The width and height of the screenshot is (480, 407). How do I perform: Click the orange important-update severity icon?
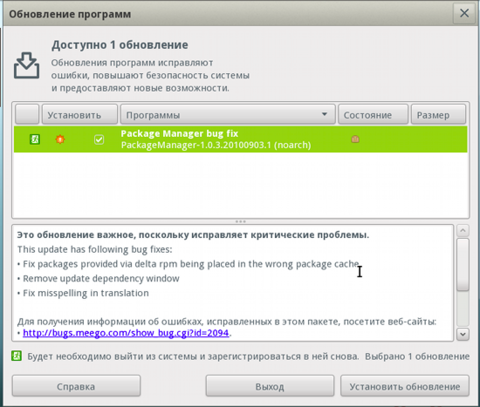click(60, 139)
